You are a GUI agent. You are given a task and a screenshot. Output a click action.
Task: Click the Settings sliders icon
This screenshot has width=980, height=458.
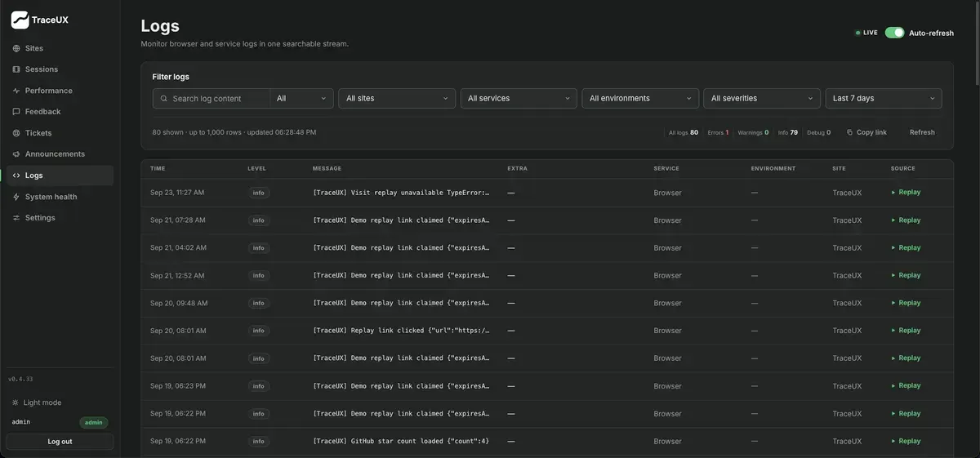tap(16, 218)
